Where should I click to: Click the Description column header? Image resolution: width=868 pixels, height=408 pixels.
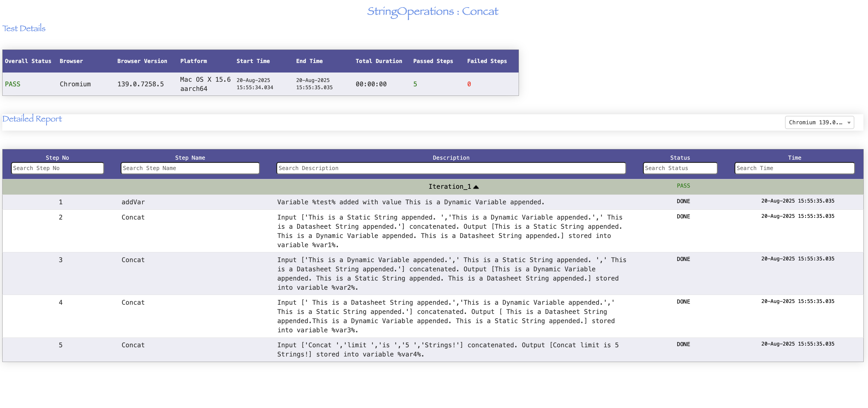pos(451,158)
